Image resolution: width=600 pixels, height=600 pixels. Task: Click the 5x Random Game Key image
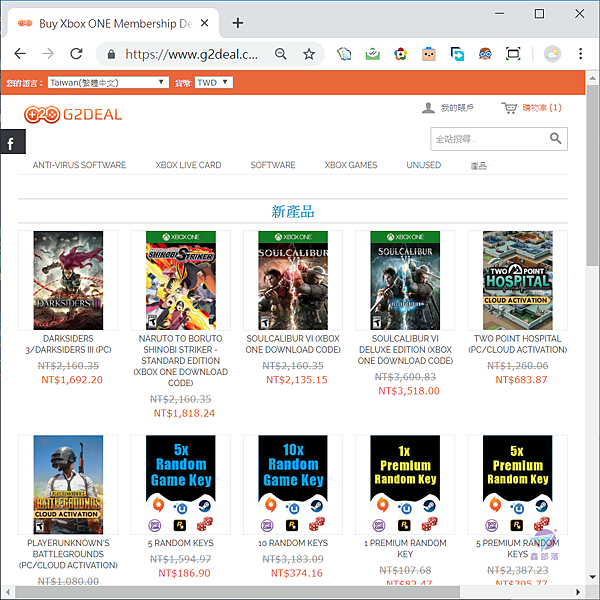[181, 484]
